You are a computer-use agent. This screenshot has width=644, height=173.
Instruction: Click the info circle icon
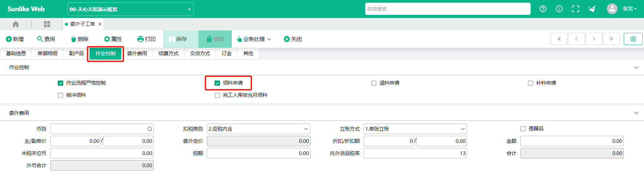[559, 9]
